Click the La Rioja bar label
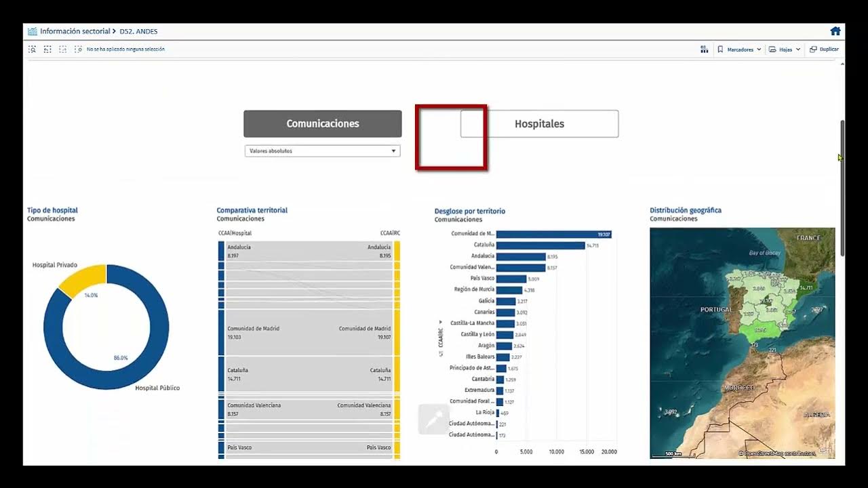The image size is (868, 488). click(x=485, y=412)
